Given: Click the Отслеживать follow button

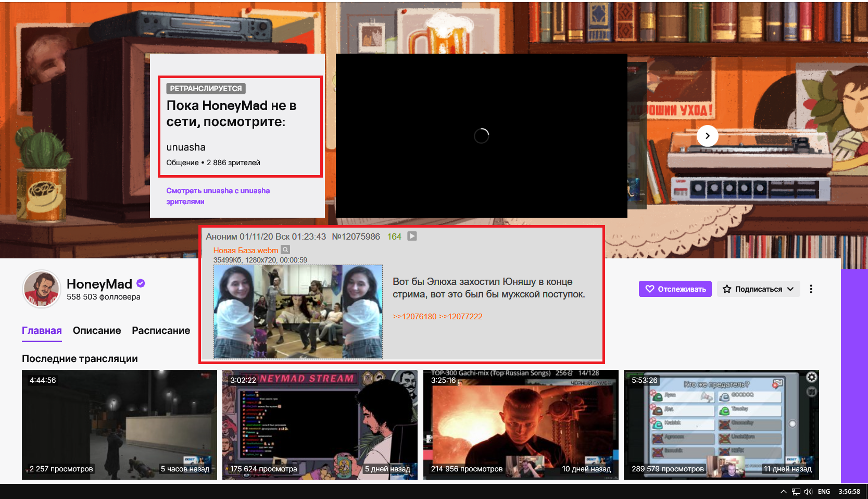Looking at the screenshot, I should [x=675, y=289].
